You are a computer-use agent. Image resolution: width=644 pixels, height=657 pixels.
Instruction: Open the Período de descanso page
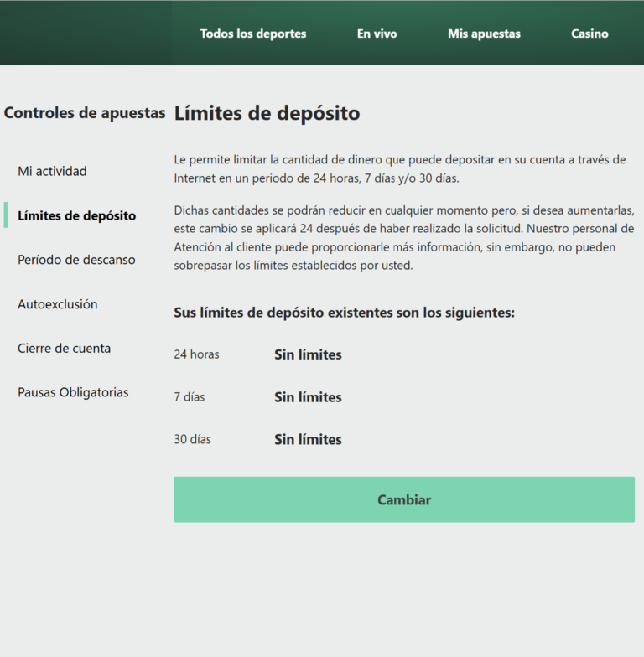[76, 260]
